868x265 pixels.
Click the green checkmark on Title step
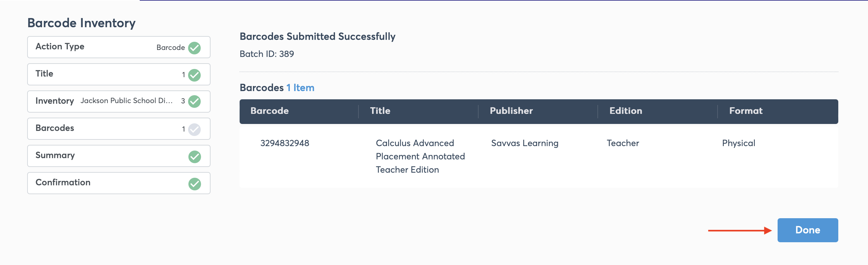click(x=194, y=75)
